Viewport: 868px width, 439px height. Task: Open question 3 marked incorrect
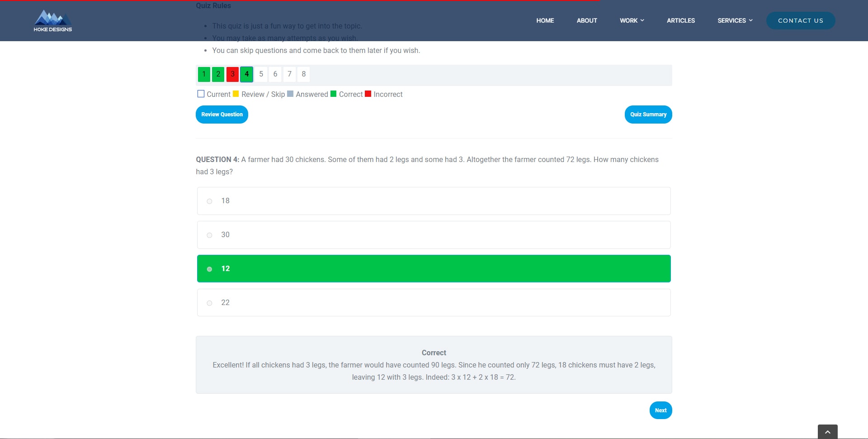(232, 74)
